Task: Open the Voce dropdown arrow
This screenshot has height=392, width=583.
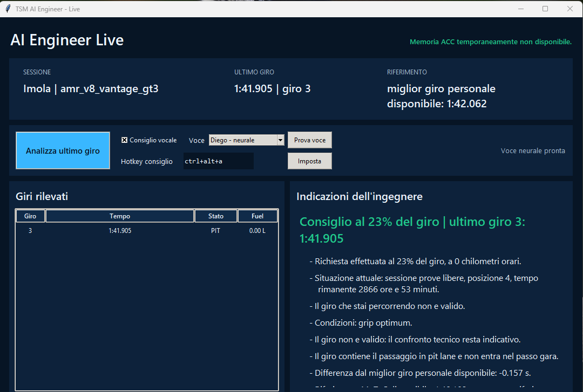Action: coord(280,140)
